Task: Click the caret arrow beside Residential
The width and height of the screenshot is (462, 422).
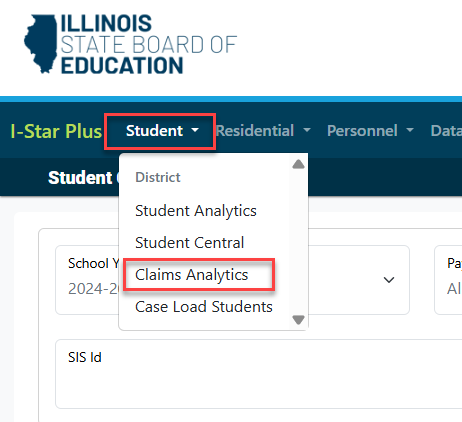Action: point(307,130)
